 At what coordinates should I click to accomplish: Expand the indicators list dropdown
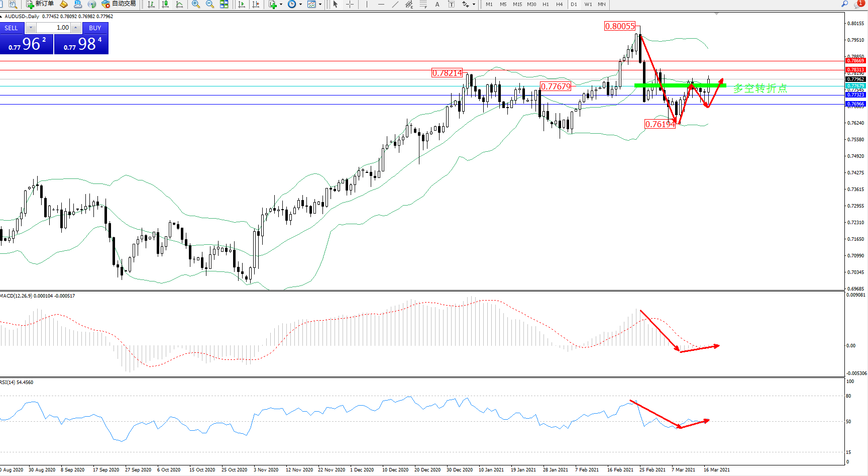281,4
